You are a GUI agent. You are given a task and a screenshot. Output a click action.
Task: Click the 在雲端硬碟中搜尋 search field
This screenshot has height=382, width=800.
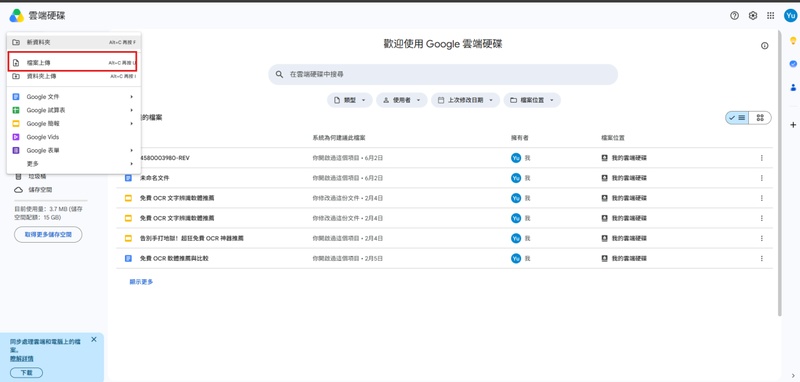click(x=443, y=74)
